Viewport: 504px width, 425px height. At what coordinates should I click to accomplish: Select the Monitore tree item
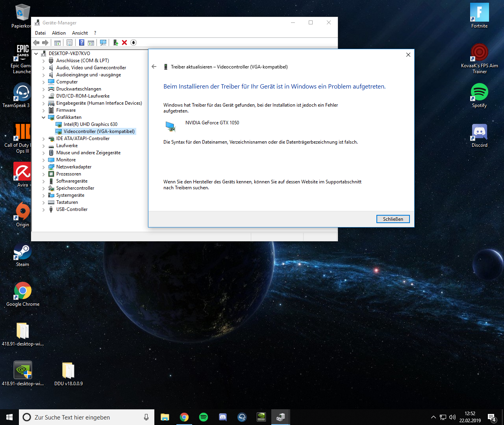coord(66,160)
